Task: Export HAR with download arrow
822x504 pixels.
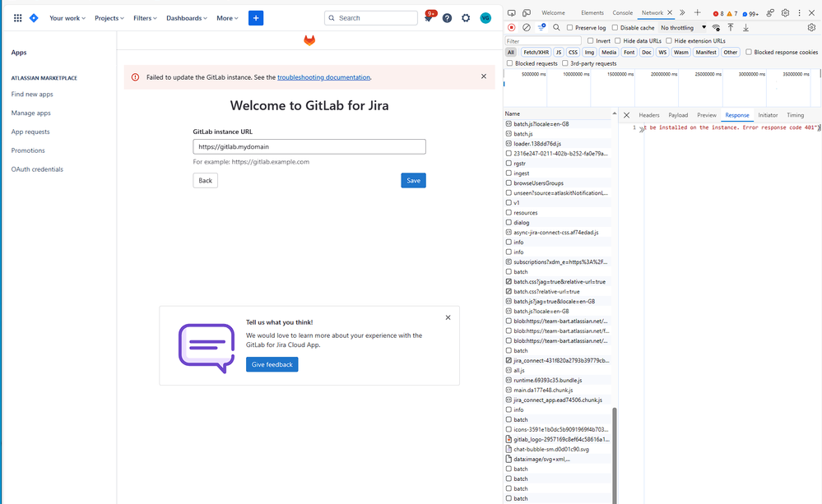Action: coord(745,27)
